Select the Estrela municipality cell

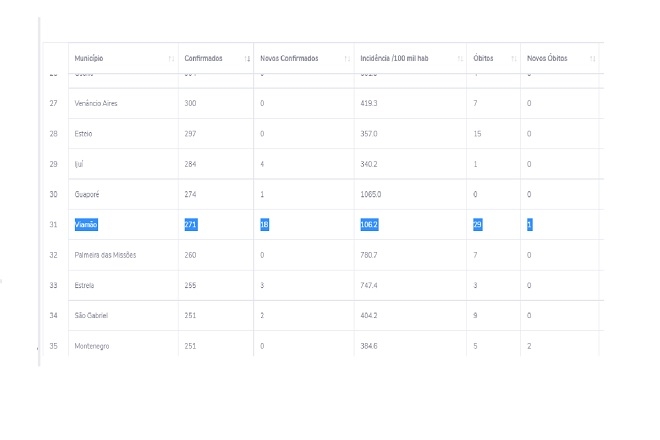(86, 286)
